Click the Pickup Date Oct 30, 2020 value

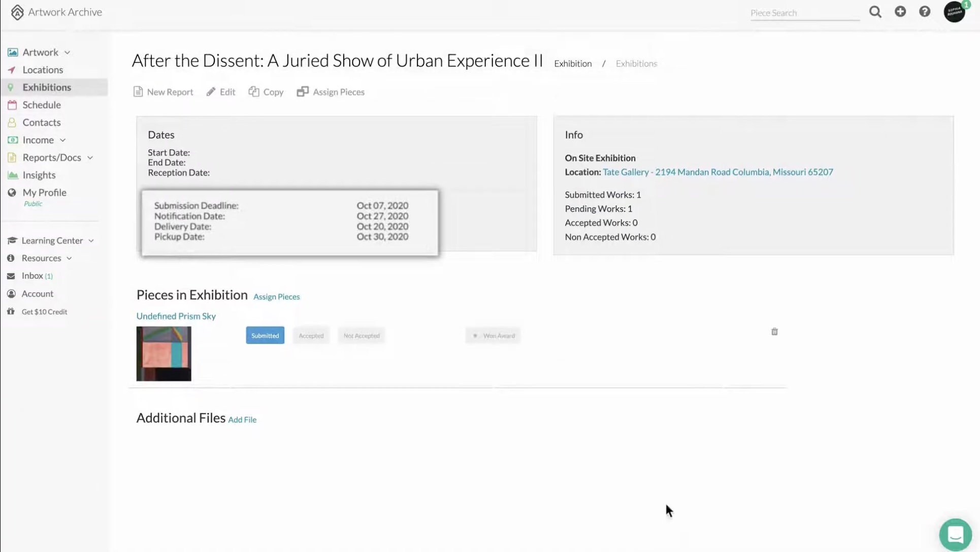point(382,236)
